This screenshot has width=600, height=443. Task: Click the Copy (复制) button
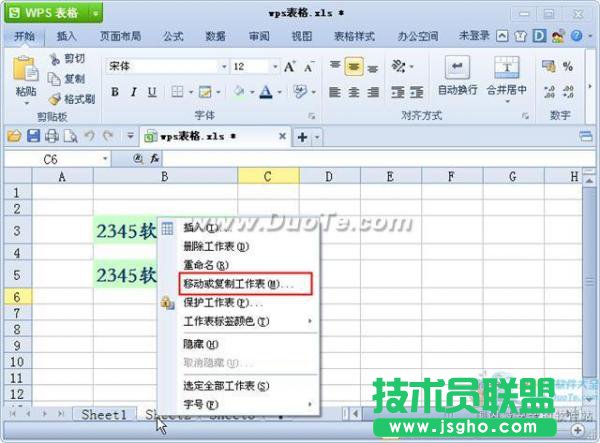(x=66, y=79)
